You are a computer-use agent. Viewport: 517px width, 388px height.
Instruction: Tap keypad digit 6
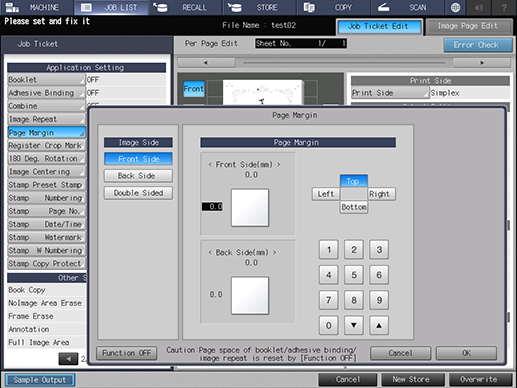[379, 275]
